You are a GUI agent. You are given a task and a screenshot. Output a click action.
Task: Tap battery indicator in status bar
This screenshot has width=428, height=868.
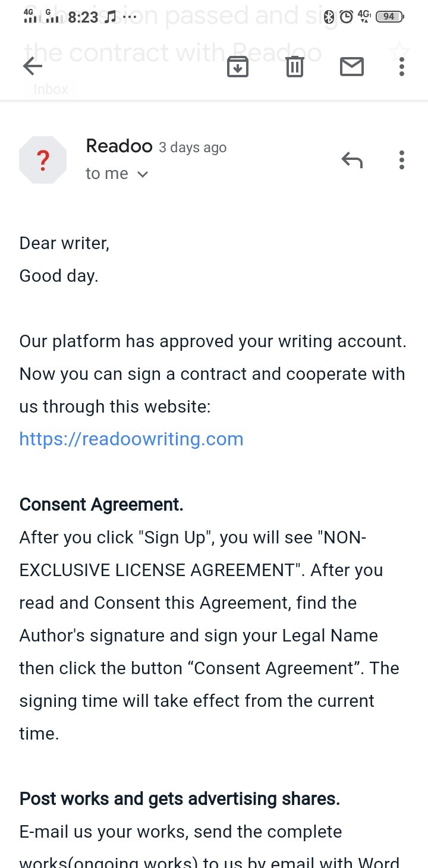coord(390,17)
